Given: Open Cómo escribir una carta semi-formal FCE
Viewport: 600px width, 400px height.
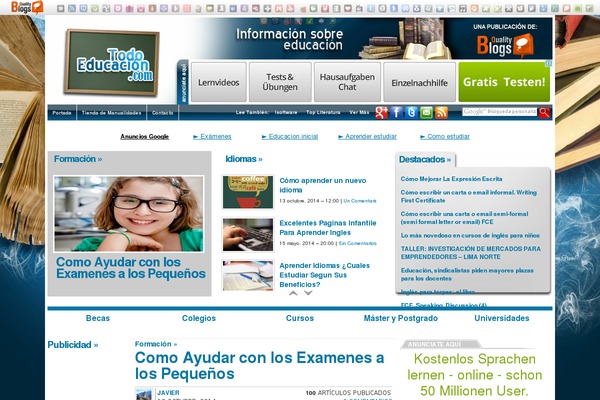Looking at the screenshot, I should click(465, 218).
